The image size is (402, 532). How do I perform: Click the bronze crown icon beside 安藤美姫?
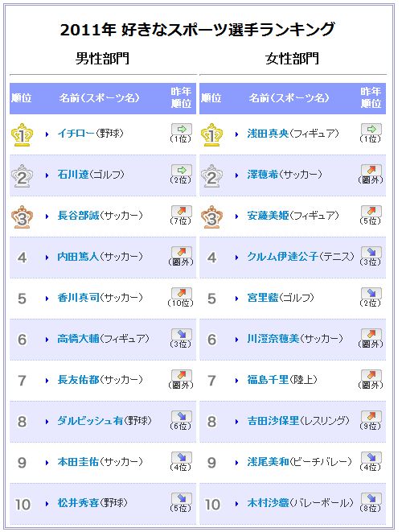pyautogui.click(x=211, y=217)
